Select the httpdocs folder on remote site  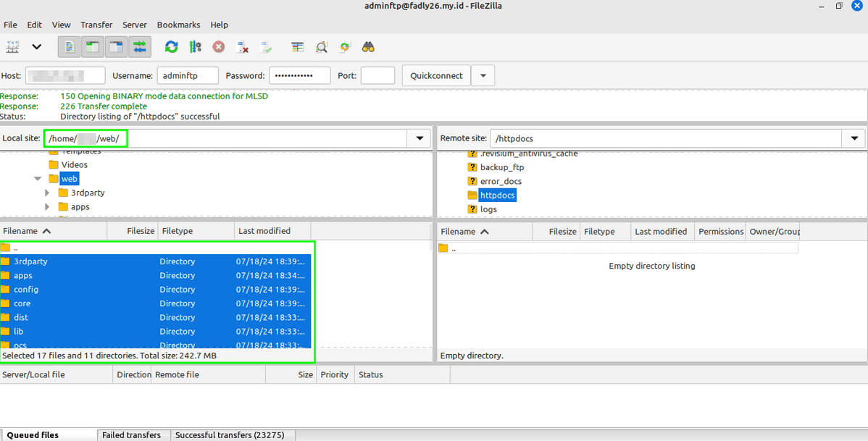coord(498,195)
